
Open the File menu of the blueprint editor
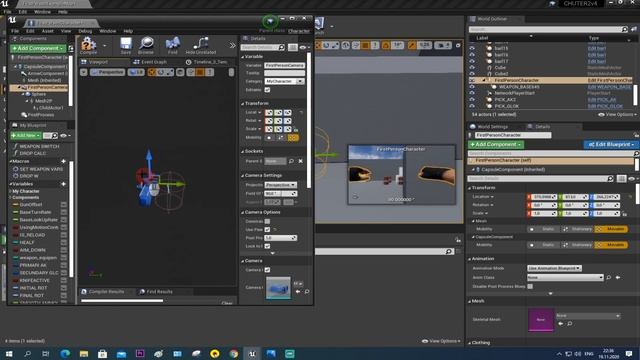[x=15, y=31]
